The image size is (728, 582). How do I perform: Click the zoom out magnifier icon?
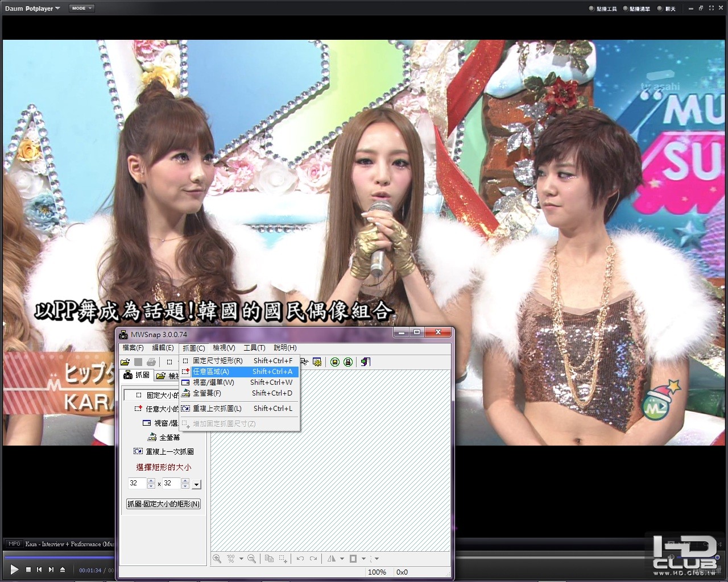251,559
